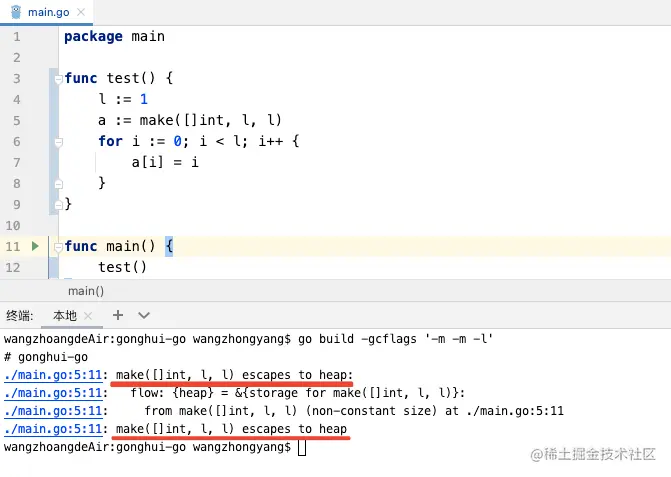Click line number 5 in gutter
Screen dimensions: 671x477
[16, 121]
